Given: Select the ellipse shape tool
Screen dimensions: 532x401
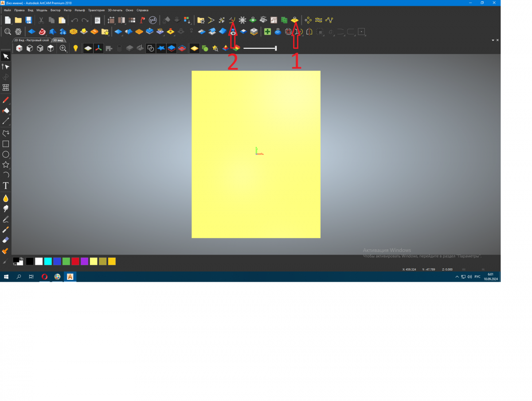Looking at the screenshot, I should pyautogui.click(x=6, y=154).
